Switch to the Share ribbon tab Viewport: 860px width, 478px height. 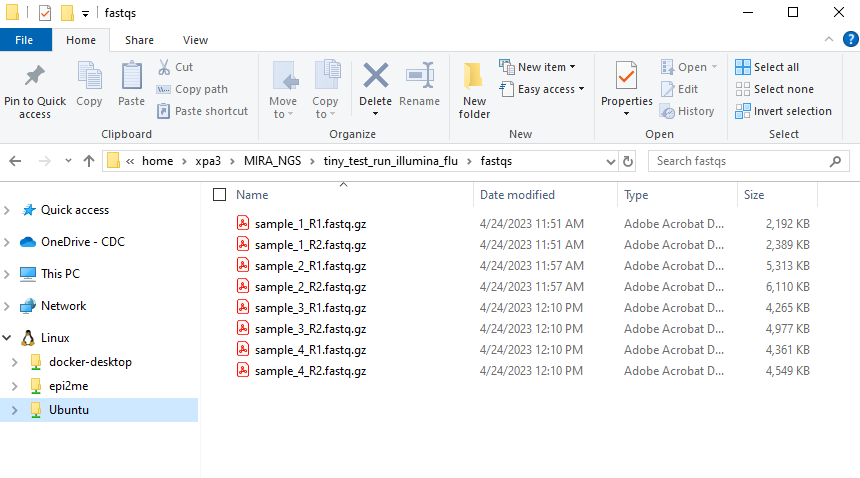139,40
